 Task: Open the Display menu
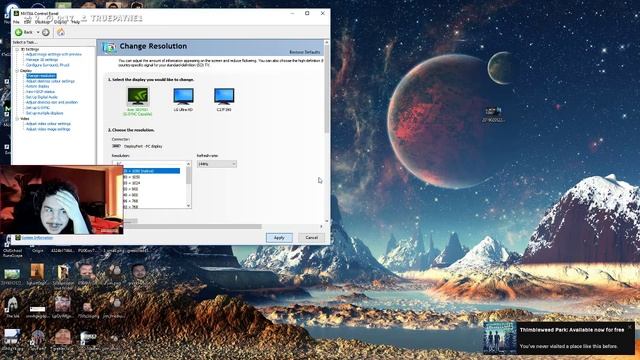(60, 22)
